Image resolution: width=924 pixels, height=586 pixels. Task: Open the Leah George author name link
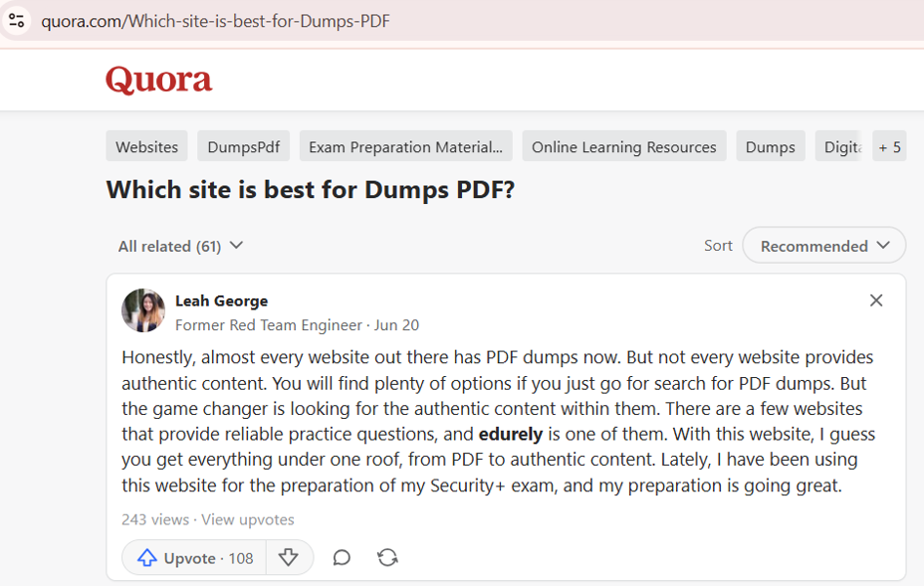221,300
